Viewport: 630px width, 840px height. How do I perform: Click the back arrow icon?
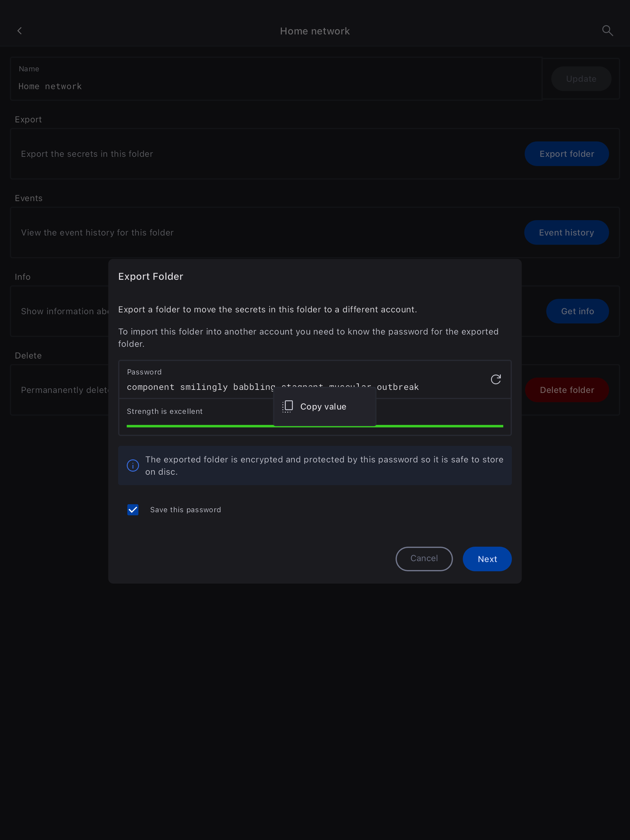coord(20,31)
